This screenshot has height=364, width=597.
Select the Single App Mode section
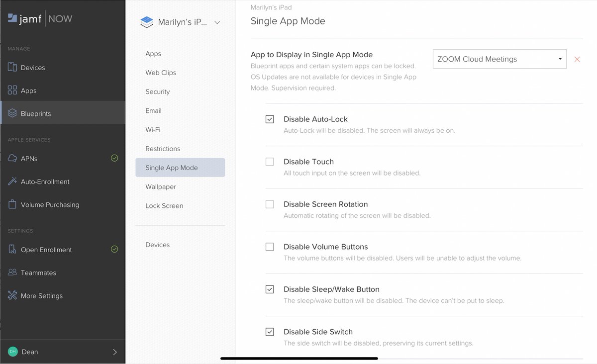tap(180, 168)
